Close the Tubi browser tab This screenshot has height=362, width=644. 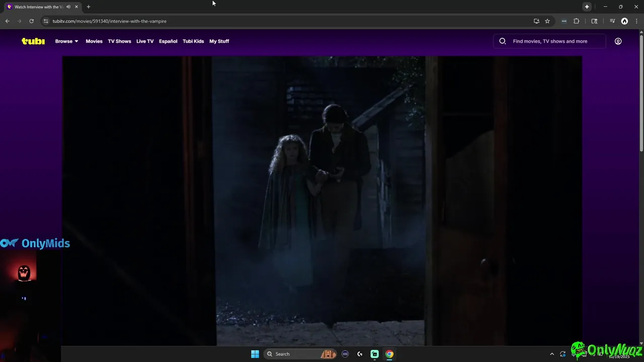[x=76, y=7]
